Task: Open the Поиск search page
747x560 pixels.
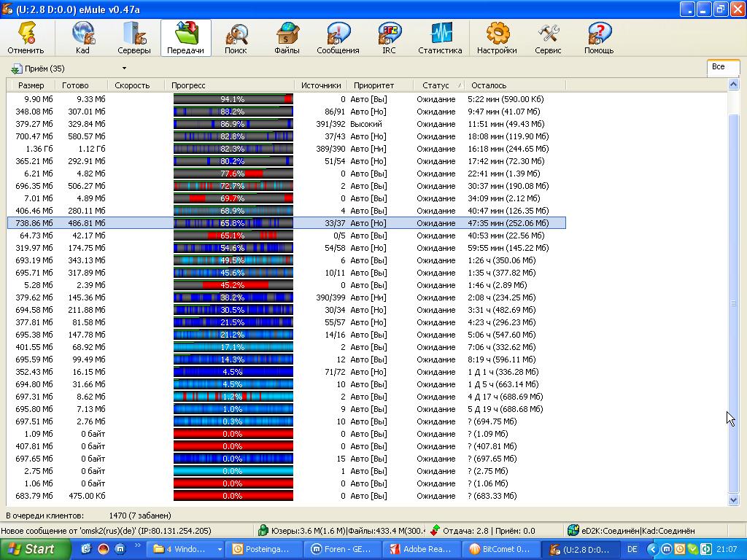Action: coord(236,38)
